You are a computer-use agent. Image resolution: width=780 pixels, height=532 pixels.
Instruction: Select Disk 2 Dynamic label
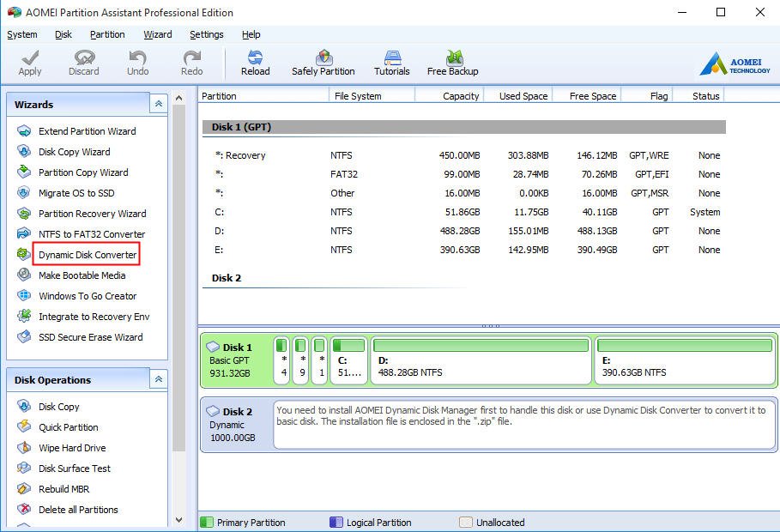point(238,425)
